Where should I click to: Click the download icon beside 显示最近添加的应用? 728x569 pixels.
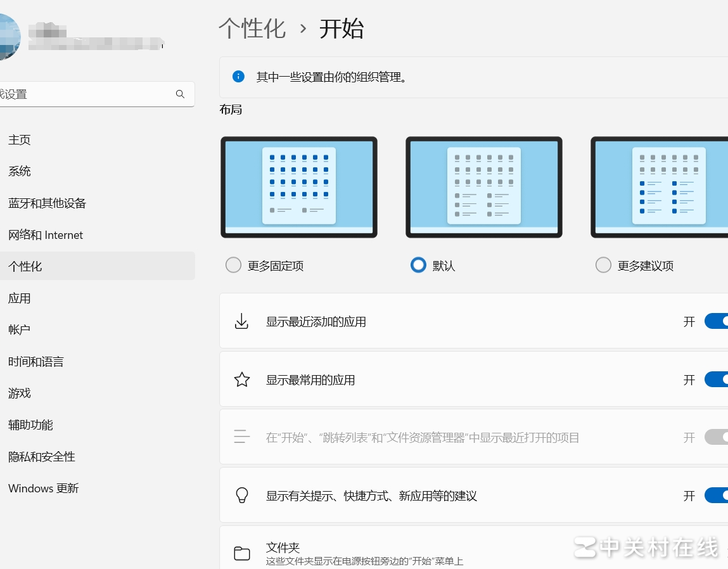click(x=241, y=321)
